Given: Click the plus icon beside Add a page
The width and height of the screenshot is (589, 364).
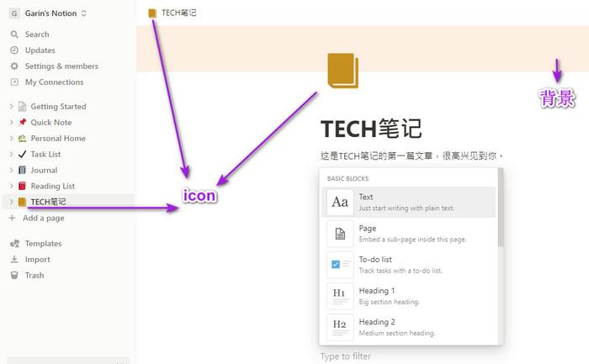Looking at the screenshot, I should point(13,218).
